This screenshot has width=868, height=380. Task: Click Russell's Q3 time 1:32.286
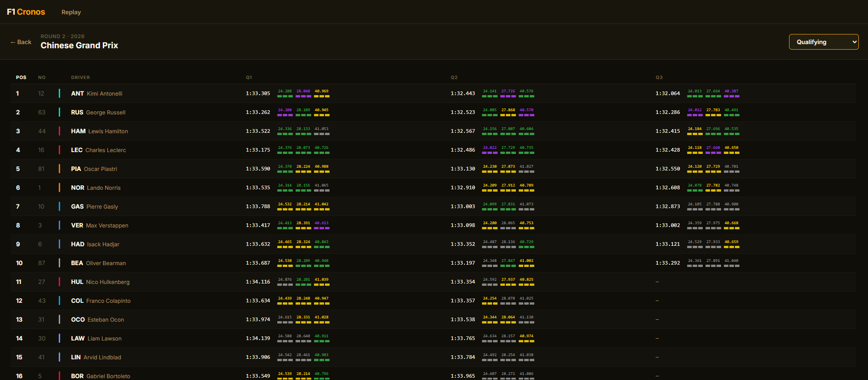pyautogui.click(x=667, y=112)
